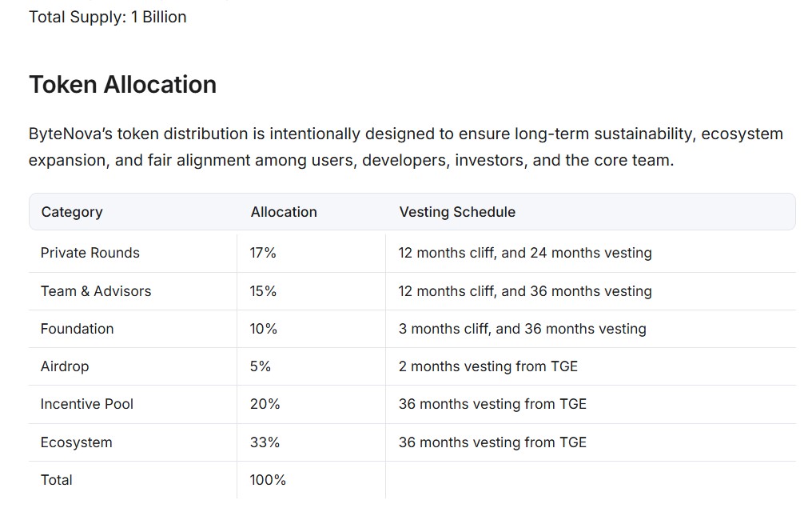The image size is (812, 508).
Task: Click the Total row label
Action: tap(57, 480)
